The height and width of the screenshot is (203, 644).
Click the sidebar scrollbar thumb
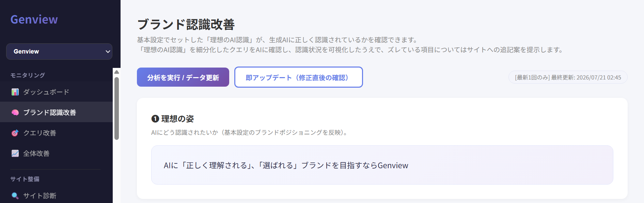116,108
